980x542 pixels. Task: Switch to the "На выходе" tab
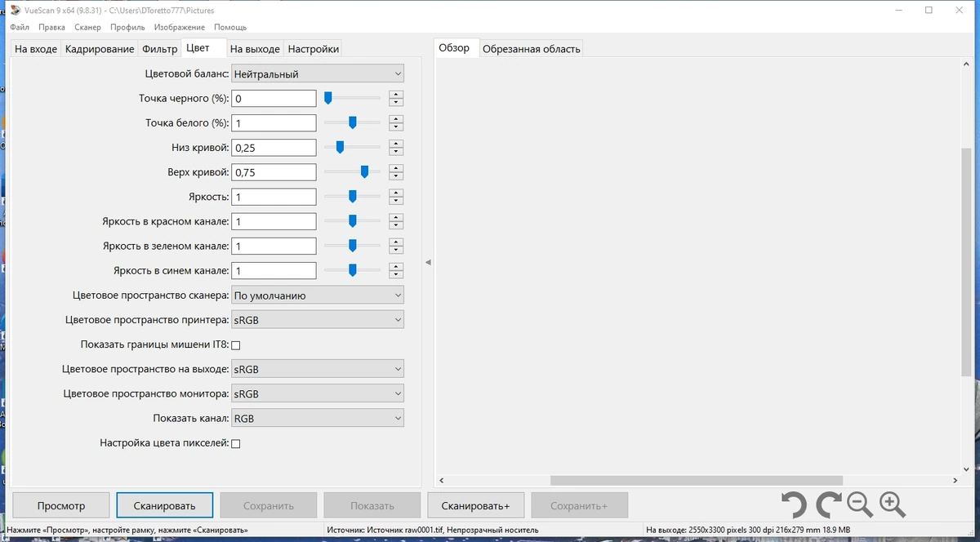[255, 49]
